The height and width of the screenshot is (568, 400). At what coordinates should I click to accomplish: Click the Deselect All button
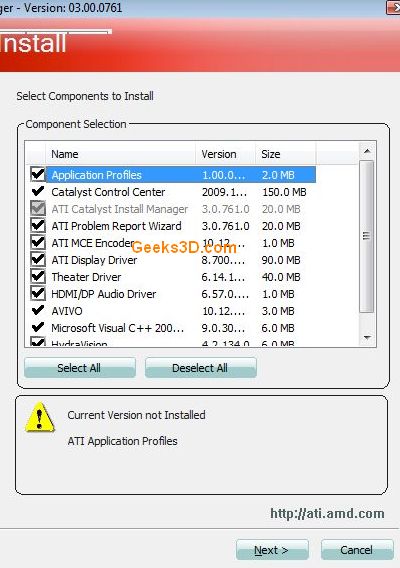[201, 368]
